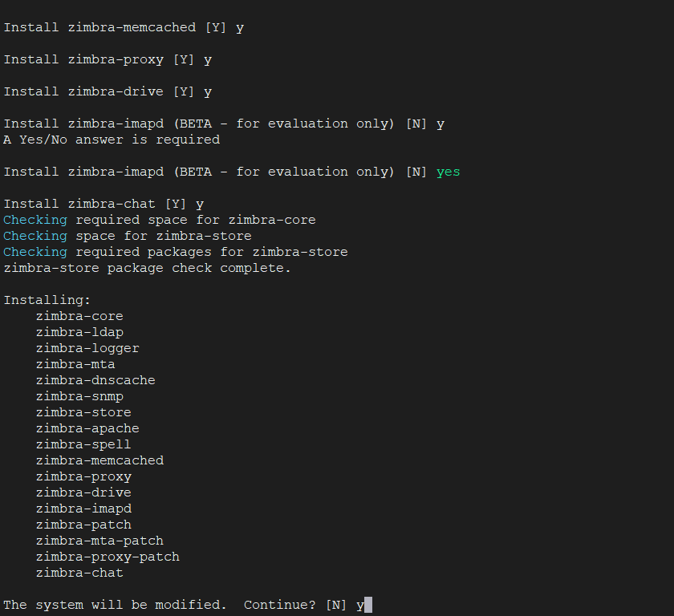Screen dimensions: 674x616
Task: Click 'zimbra-snmp' package line
Action: 79,396
